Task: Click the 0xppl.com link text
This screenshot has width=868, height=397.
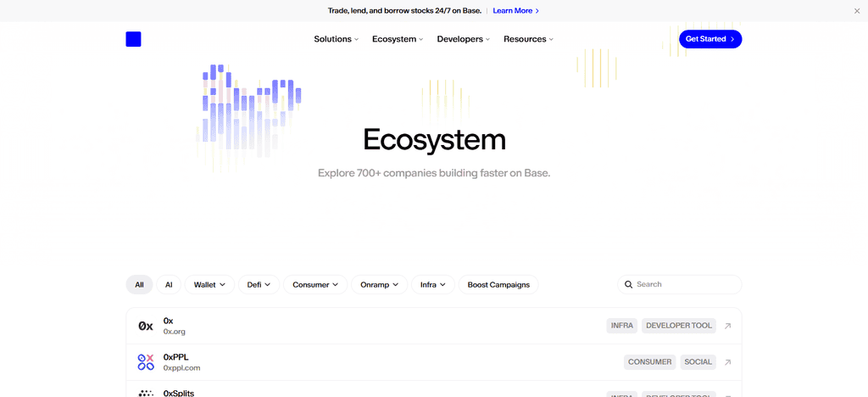Action: pos(181,367)
